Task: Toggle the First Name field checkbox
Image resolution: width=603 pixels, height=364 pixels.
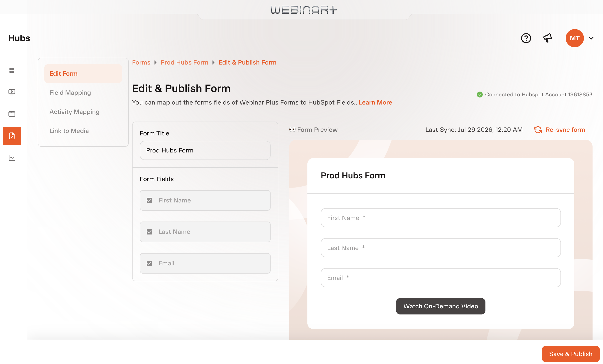Action: pos(149,200)
